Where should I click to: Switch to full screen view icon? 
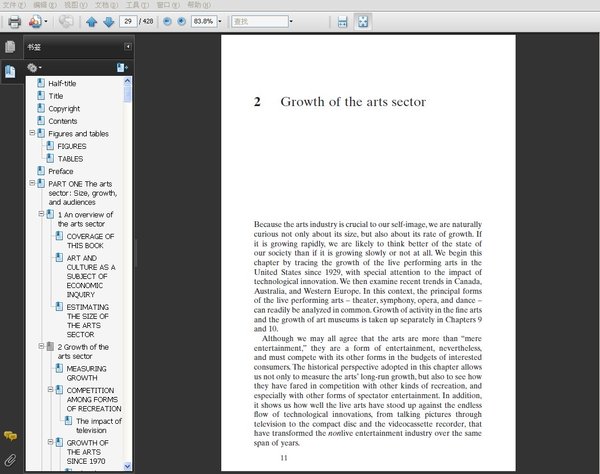tap(362, 21)
